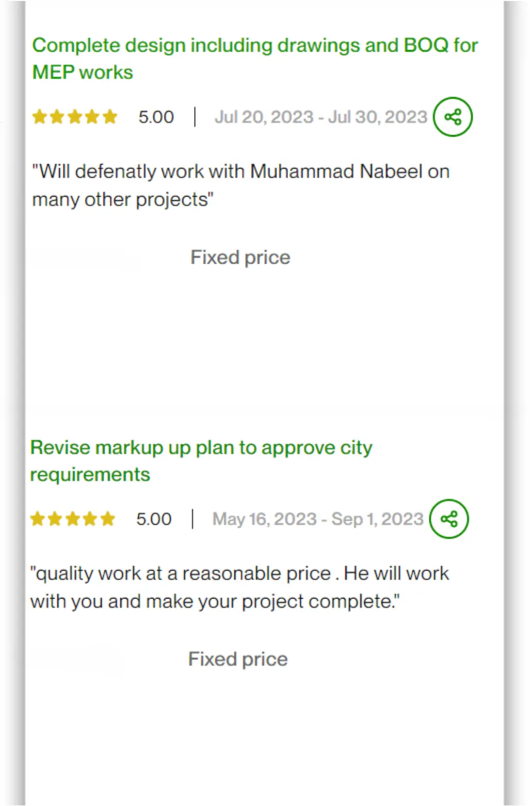Click Fixed price under the city requirements review
The height and width of the screenshot is (806, 532).
(x=238, y=659)
